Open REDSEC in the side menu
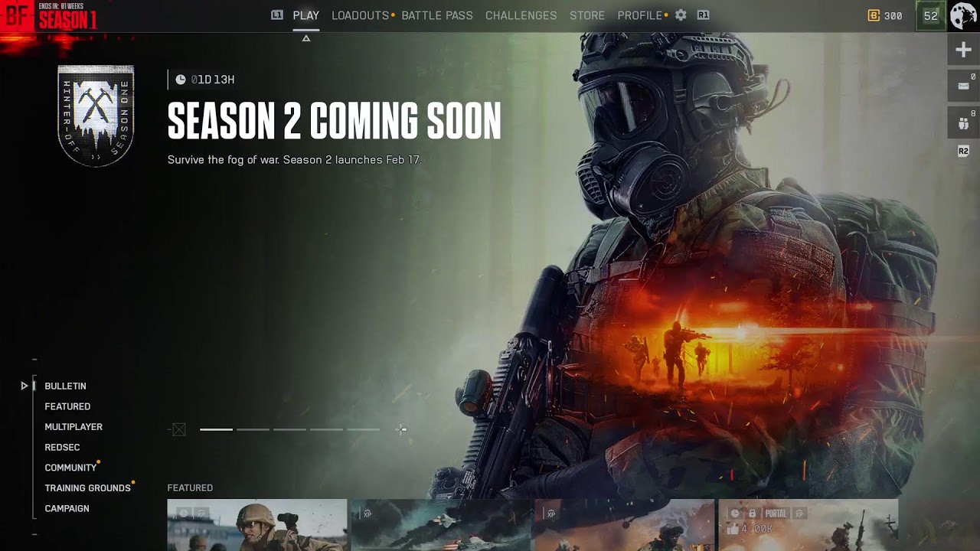Screen dimensions: 980x551 point(62,447)
